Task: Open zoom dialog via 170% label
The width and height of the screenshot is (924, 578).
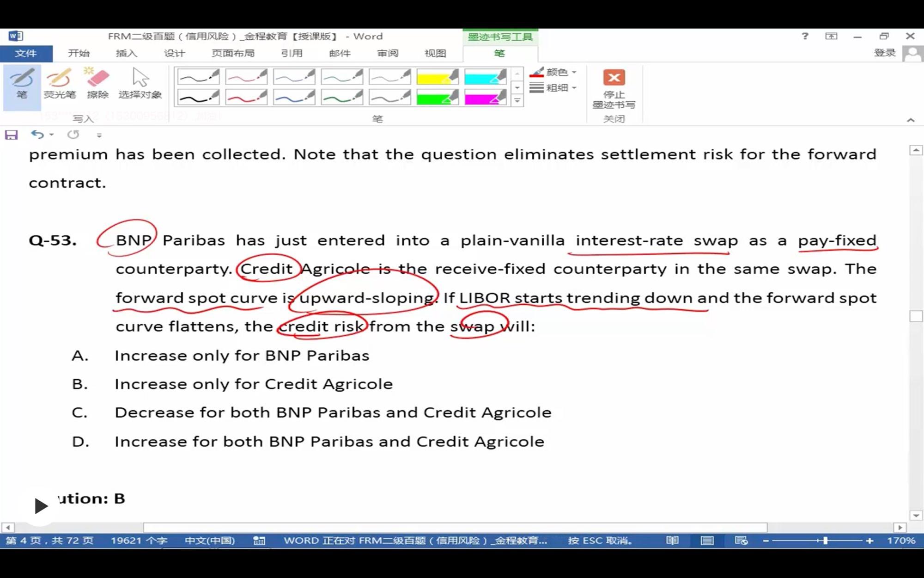Action: 901,541
